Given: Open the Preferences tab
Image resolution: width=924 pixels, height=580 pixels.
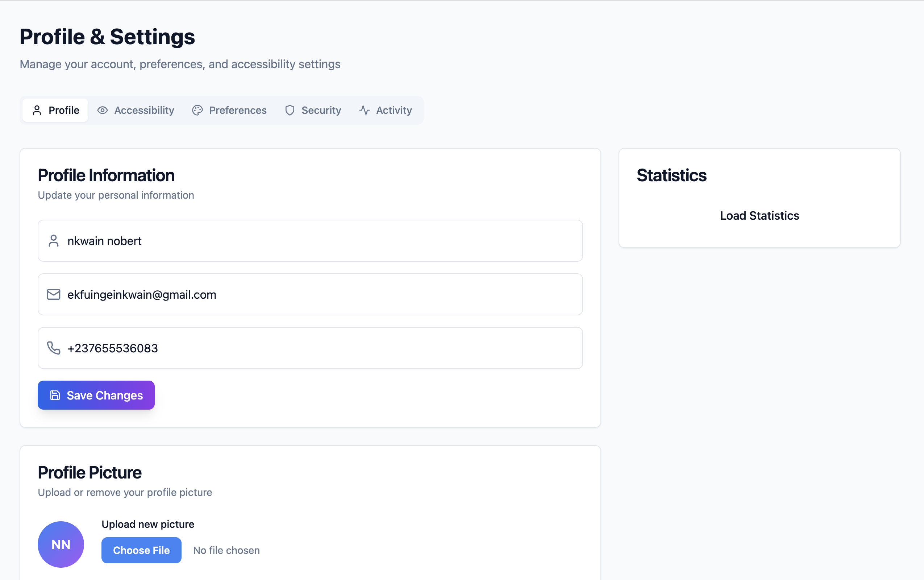Looking at the screenshot, I should point(229,111).
